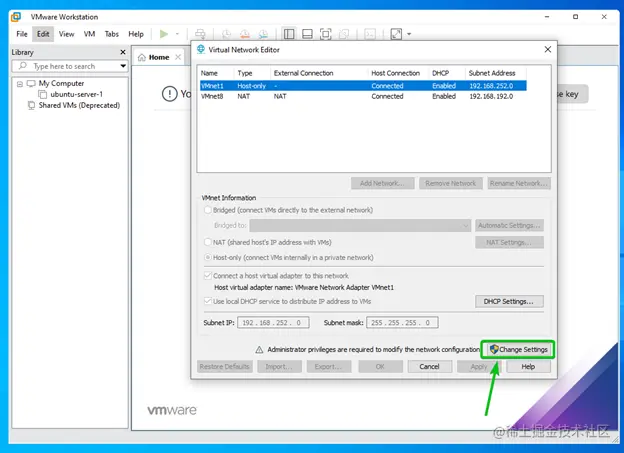Click the Rename Network button

tap(519, 184)
